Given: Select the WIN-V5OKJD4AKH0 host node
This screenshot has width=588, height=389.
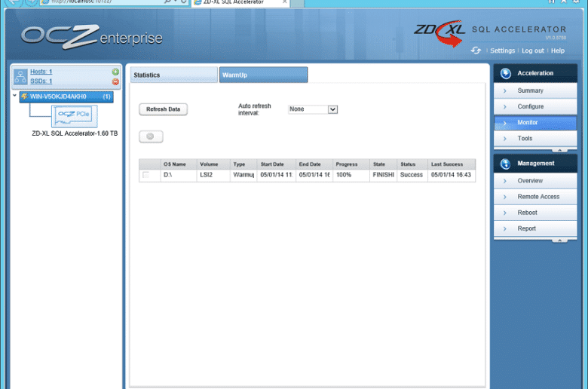Looking at the screenshot, I should (x=66, y=96).
